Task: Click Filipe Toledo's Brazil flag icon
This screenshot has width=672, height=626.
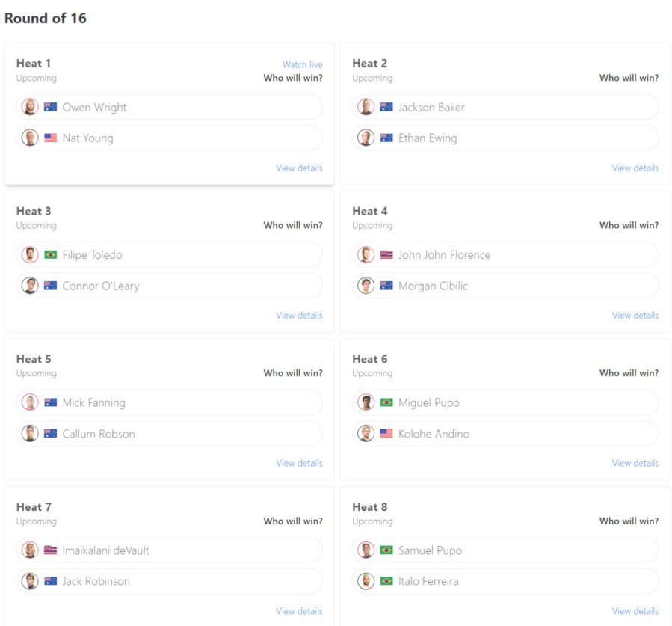Action: pyautogui.click(x=51, y=255)
